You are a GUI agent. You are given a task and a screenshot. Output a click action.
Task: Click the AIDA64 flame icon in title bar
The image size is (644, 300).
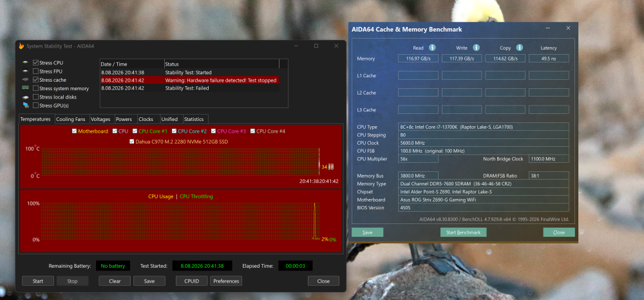click(21, 46)
